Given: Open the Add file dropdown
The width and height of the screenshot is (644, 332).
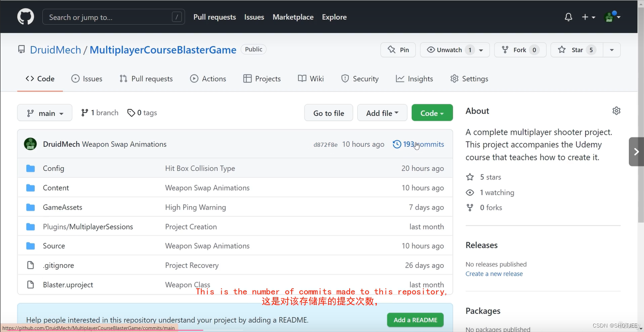Looking at the screenshot, I should (382, 113).
